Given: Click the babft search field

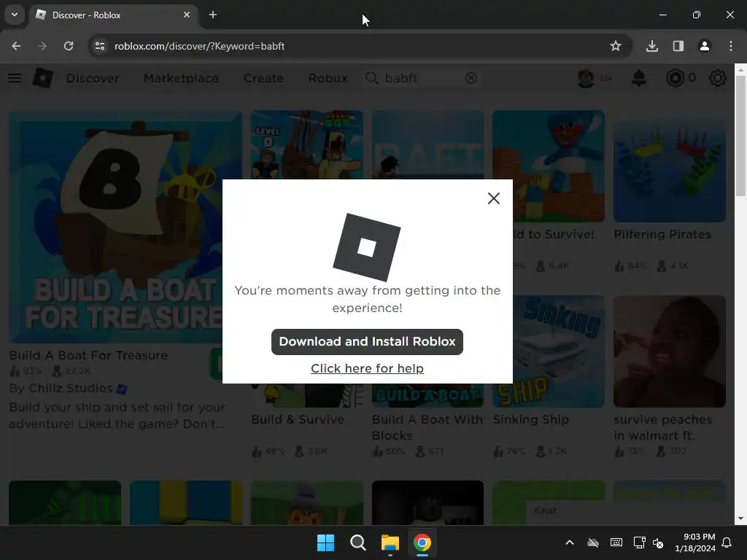Looking at the screenshot, I should [x=422, y=78].
